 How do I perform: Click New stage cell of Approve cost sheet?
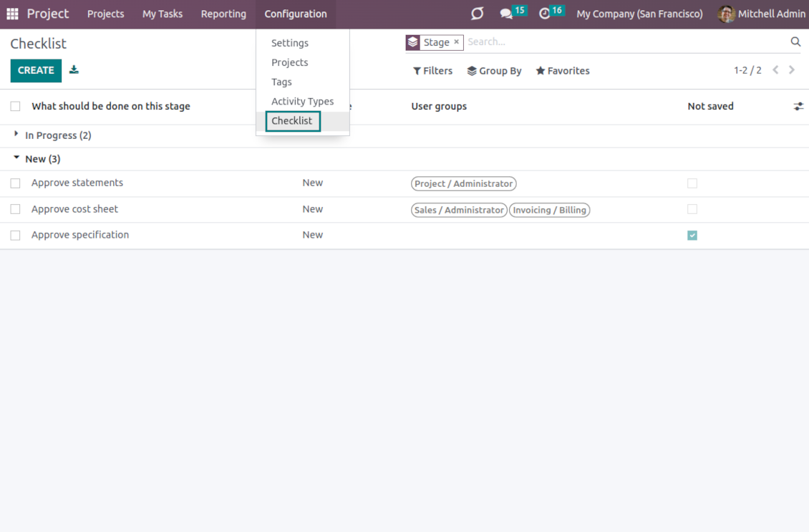pyautogui.click(x=312, y=209)
